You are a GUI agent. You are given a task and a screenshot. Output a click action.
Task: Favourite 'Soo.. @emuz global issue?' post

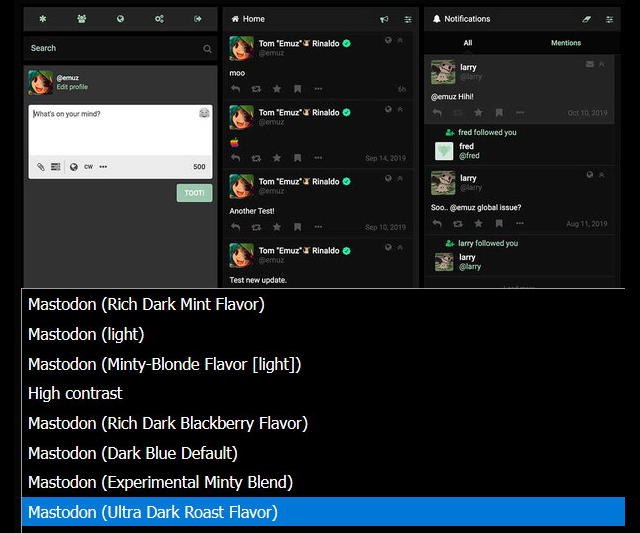(478, 223)
